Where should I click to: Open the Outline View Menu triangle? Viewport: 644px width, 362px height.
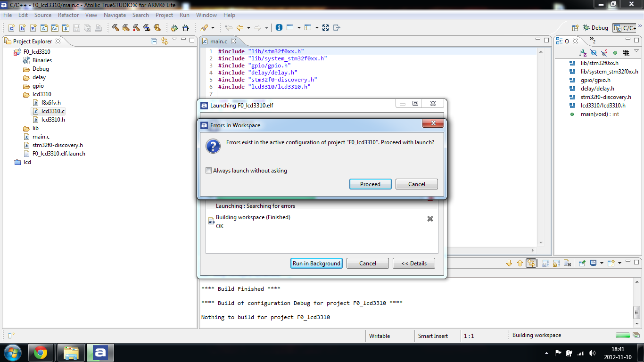[x=637, y=51]
